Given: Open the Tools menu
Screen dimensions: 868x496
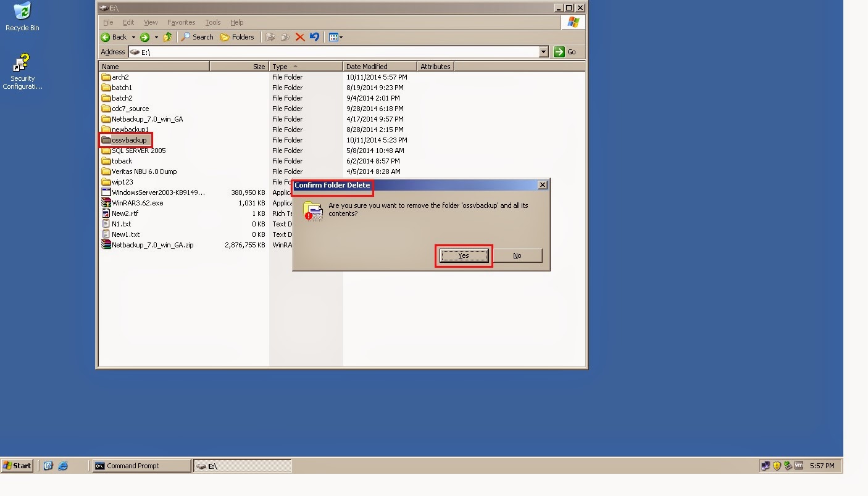Looking at the screenshot, I should click(212, 22).
